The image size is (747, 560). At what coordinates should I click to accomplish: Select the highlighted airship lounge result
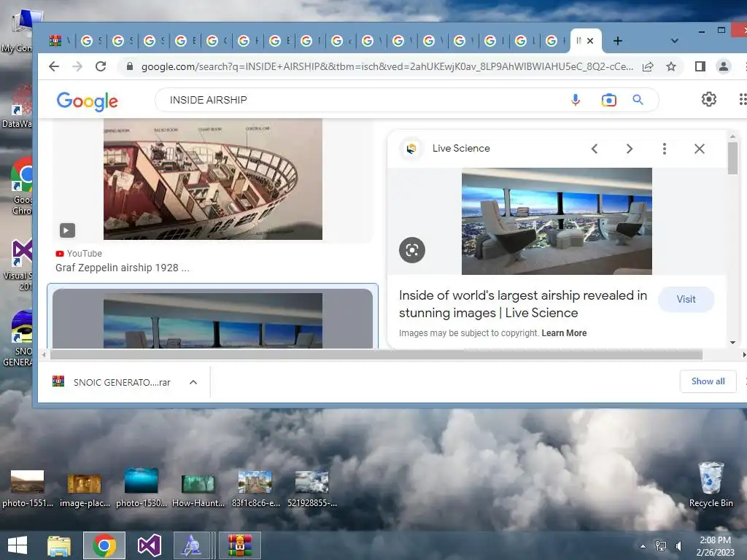pyautogui.click(x=212, y=318)
